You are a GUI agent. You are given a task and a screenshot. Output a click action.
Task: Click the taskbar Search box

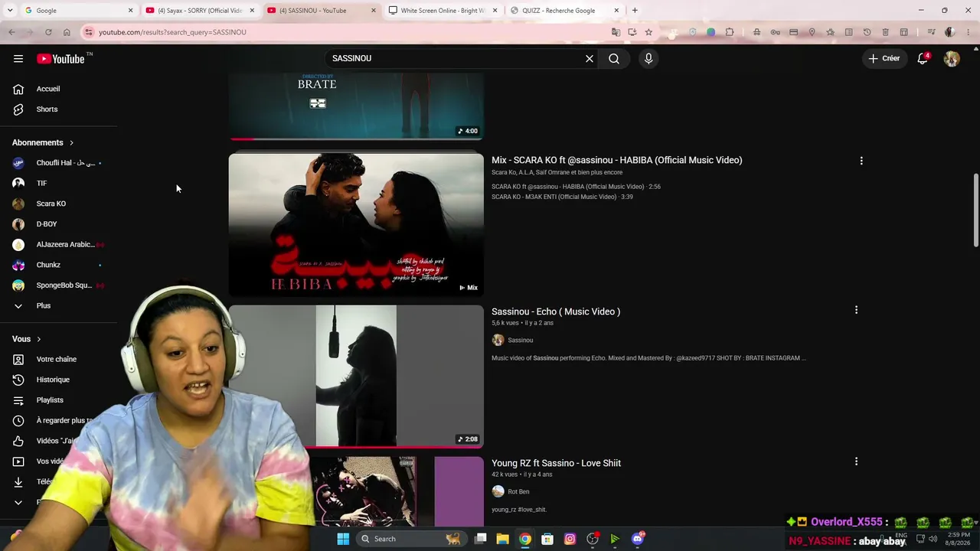pos(412,539)
